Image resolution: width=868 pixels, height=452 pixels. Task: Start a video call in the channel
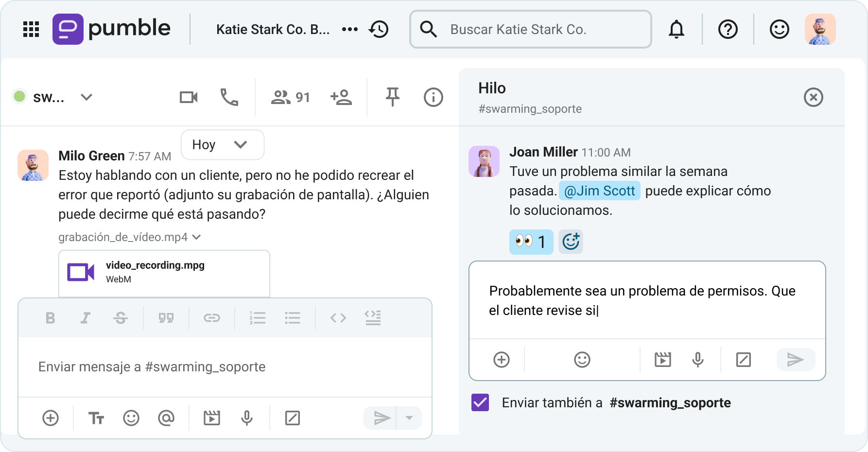pos(189,97)
